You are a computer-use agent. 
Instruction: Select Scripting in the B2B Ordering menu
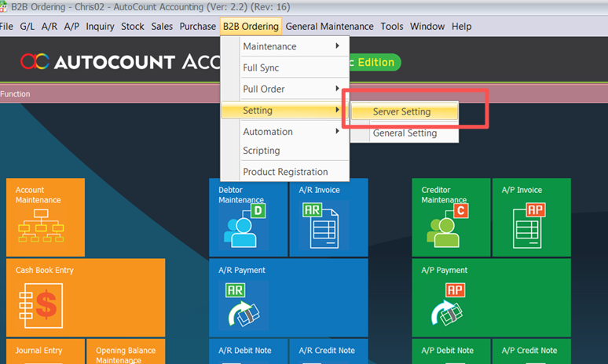coord(285,151)
